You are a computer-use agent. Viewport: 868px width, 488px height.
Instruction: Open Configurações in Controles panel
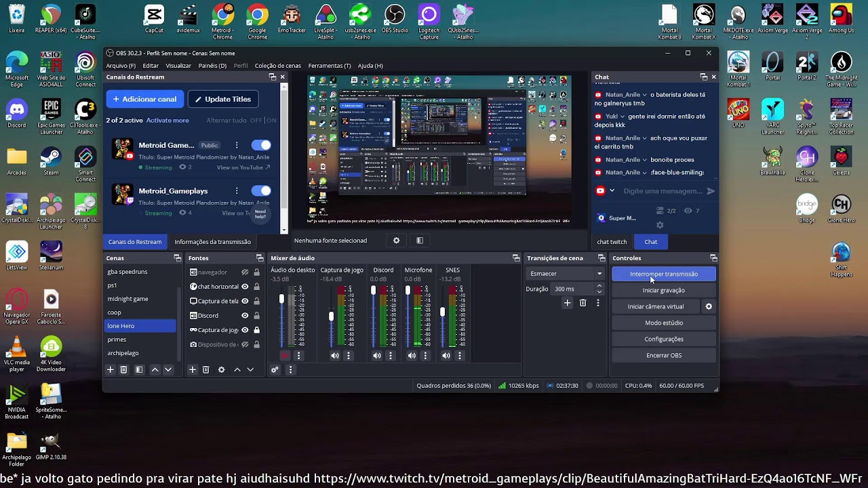[664, 339]
